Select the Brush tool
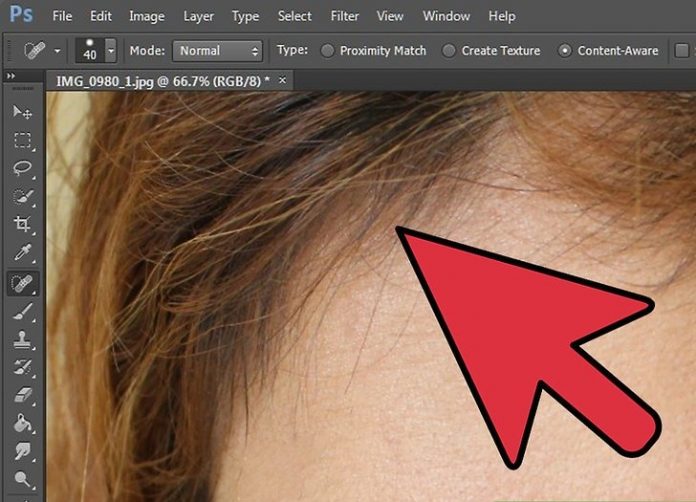This screenshot has height=502, width=696. click(22, 312)
